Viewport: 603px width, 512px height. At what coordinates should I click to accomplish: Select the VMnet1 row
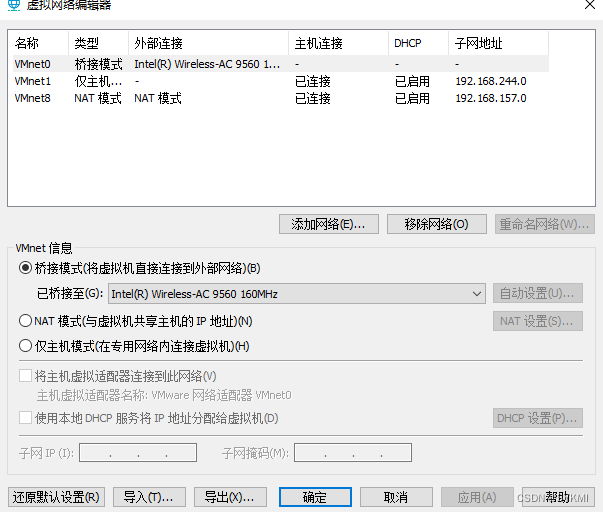[281, 81]
